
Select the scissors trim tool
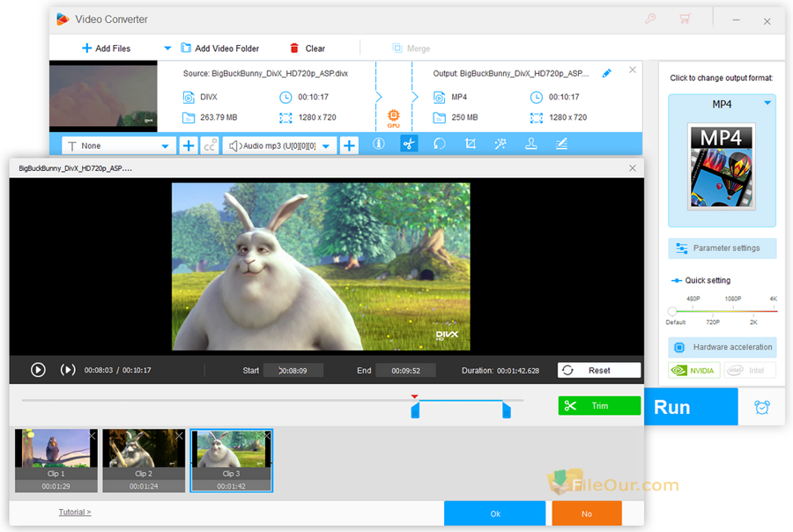[x=409, y=144]
